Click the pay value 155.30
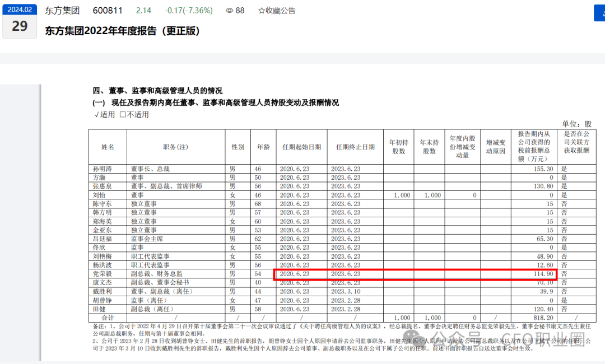 (x=543, y=169)
